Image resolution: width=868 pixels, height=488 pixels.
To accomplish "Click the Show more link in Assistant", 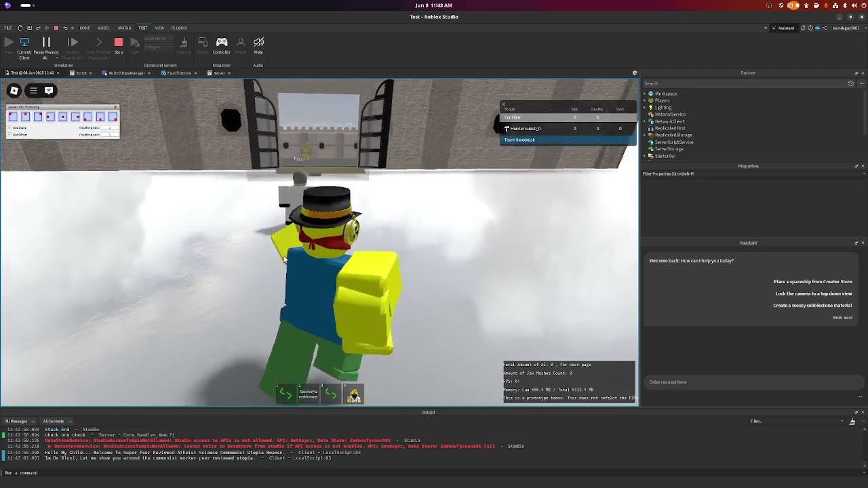I will (x=842, y=317).
